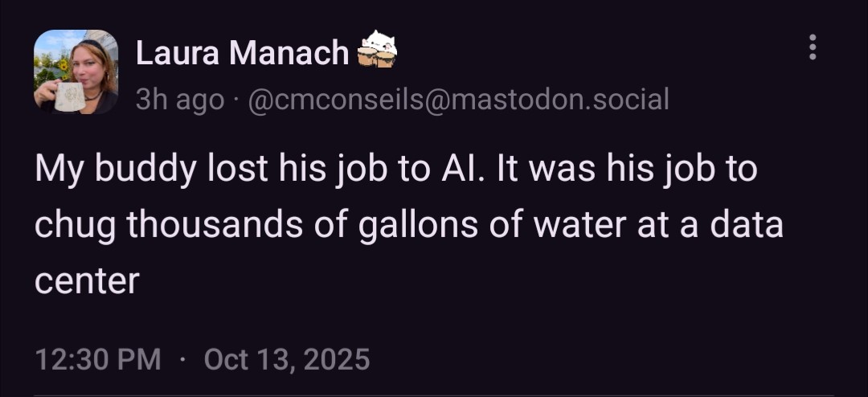This screenshot has height=397, width=868.
Task: Click the "Oct 13, 2025" post date
Action: 287,358
